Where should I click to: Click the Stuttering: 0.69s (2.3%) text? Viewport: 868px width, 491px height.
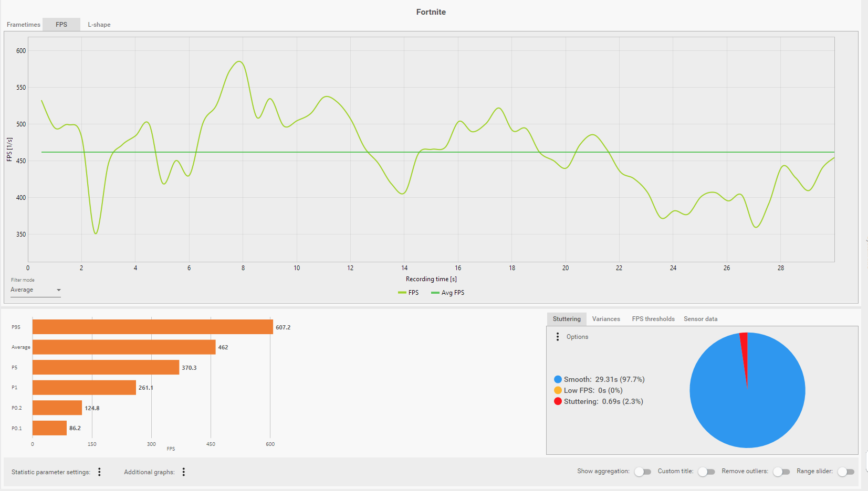pyautogui.click(x=603, y=401)
